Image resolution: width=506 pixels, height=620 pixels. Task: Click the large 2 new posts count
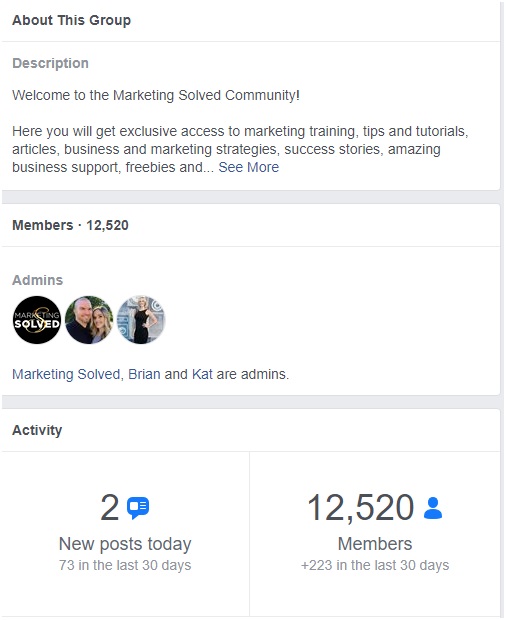tap(110, 507)
